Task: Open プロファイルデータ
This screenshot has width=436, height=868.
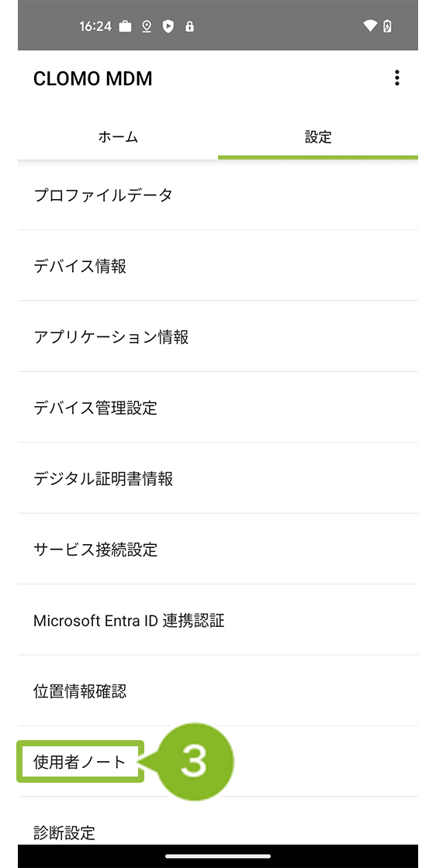Action: pyautogui.click(x=218, y=195)
